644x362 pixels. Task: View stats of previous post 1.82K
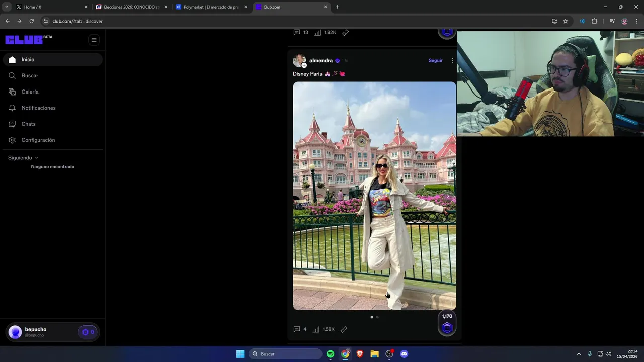click(x=326, y=32)
